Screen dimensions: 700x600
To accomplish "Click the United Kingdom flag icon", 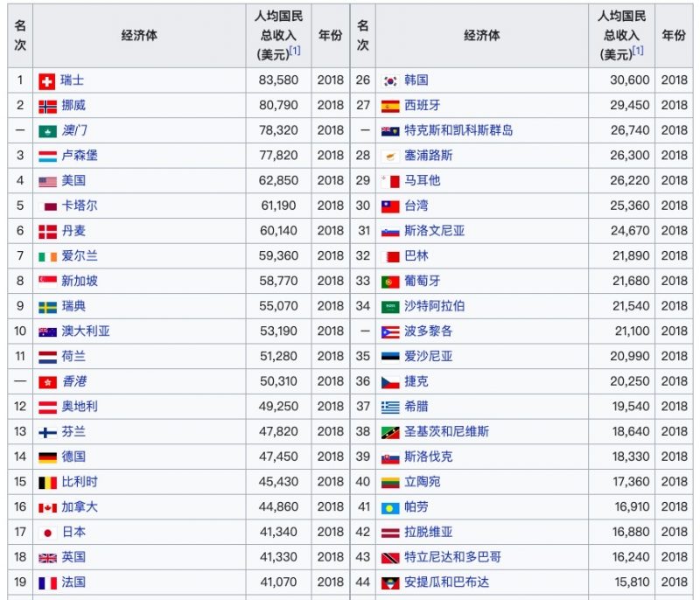I will 47,558.
